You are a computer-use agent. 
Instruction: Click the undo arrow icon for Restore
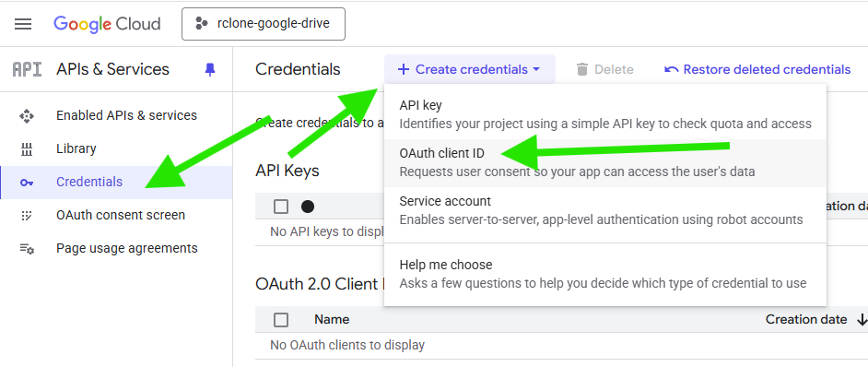coord(672,70)
